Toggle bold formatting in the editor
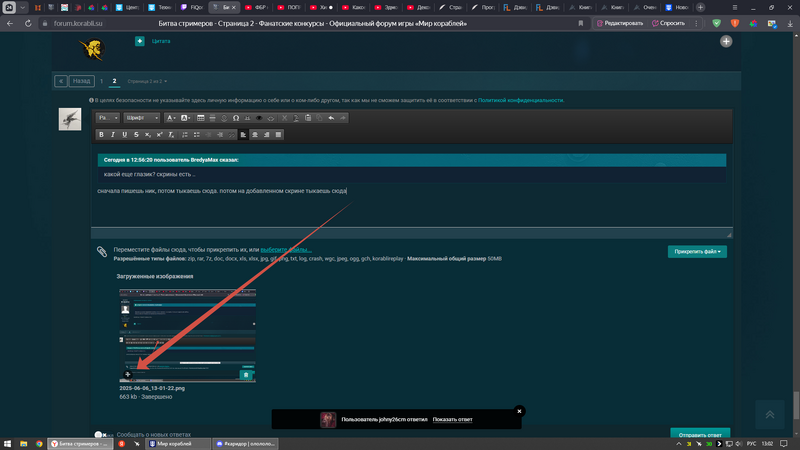This screenshot has height=450, width=800. pyautogui.click(x=100, y=133)
